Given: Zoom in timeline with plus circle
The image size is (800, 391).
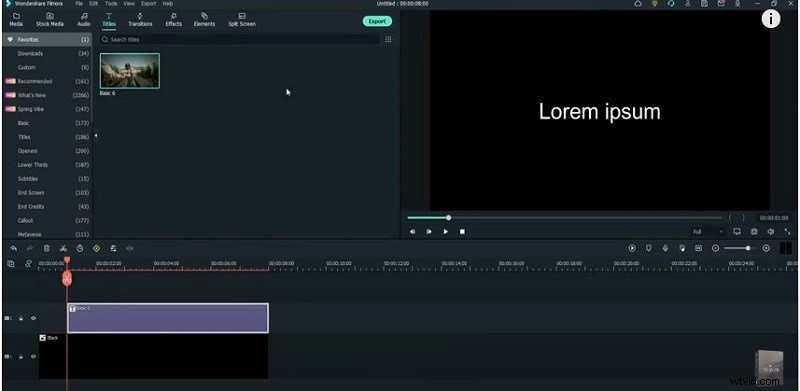Looking at the screenshot, I should pyautogui.click(x=766, y=248).
